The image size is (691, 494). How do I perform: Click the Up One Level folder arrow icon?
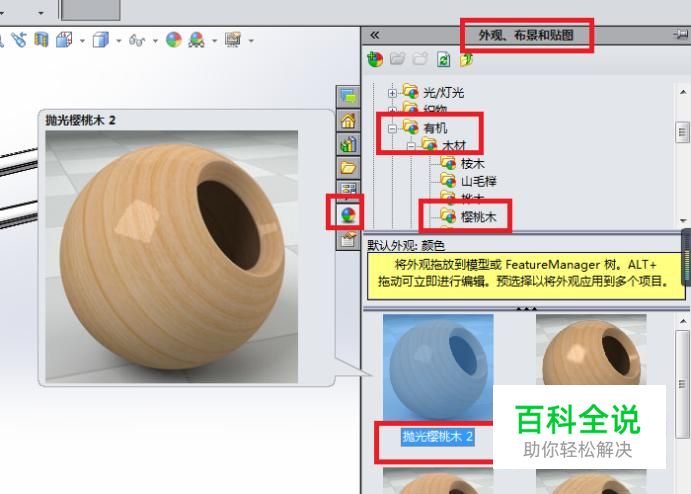tap(466, 59)
